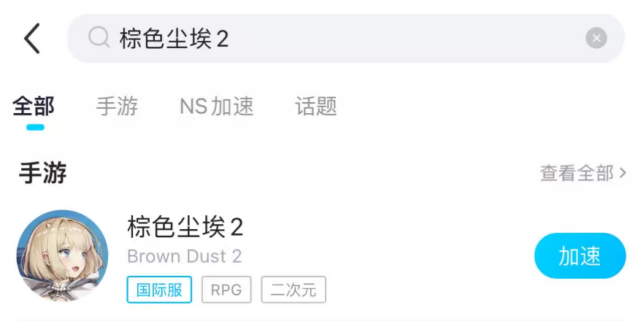Open the 查看全部 link

click(x=577, y=173)
